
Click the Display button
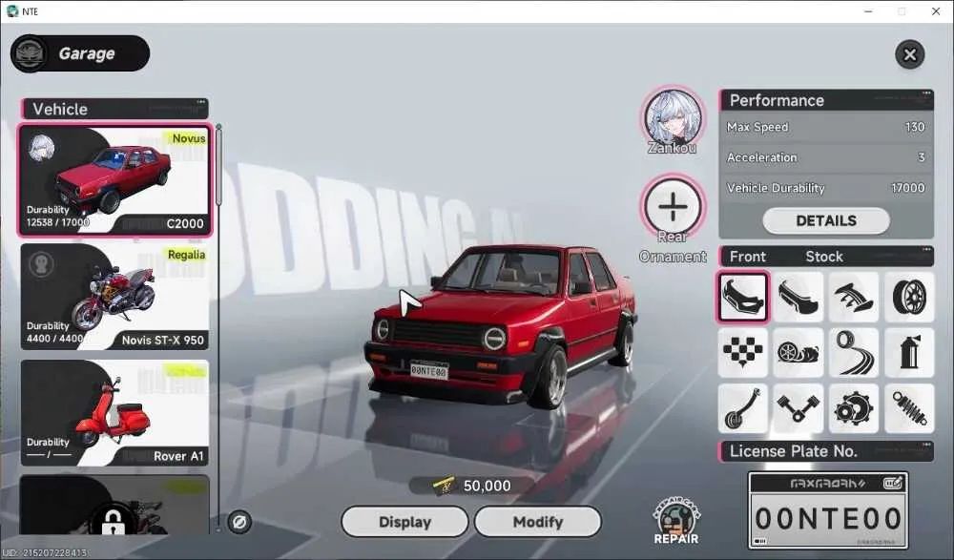coord(405,522)
